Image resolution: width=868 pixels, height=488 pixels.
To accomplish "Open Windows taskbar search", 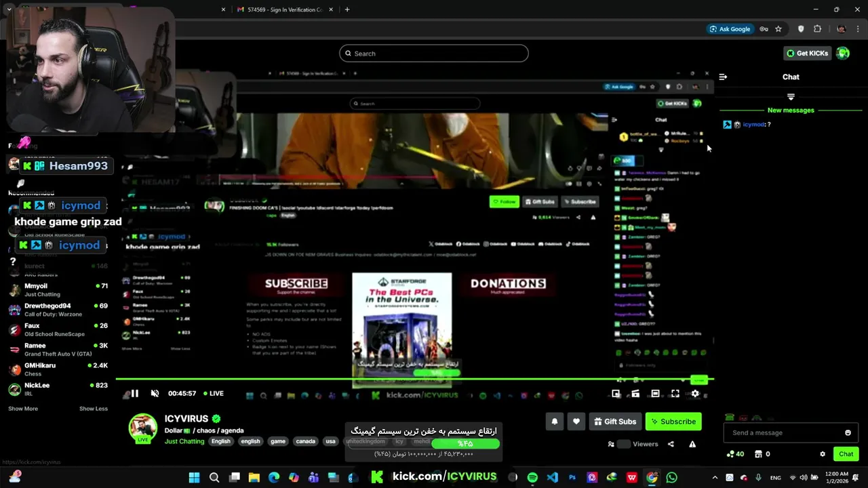I will click(x=214, y=478).
